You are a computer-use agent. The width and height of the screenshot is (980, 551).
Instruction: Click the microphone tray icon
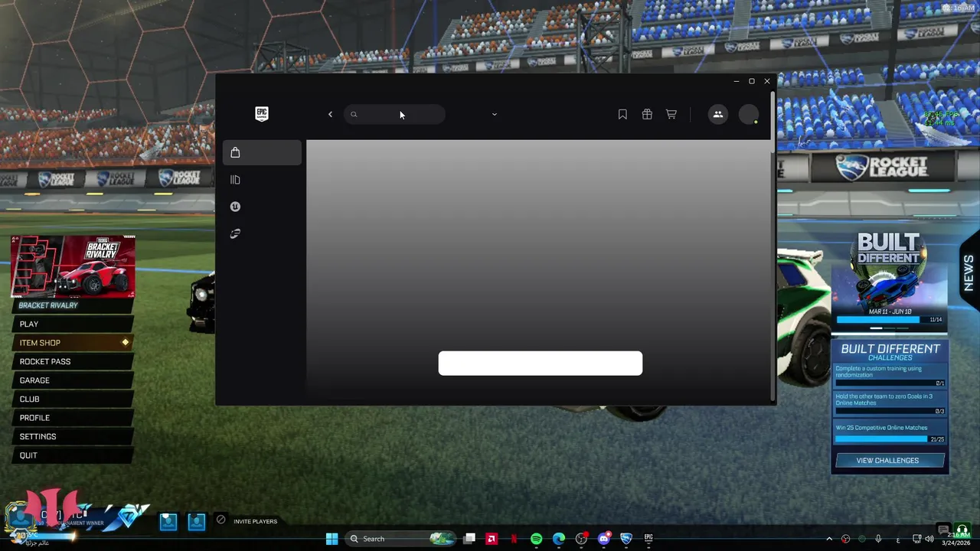(x=878, y=539)
